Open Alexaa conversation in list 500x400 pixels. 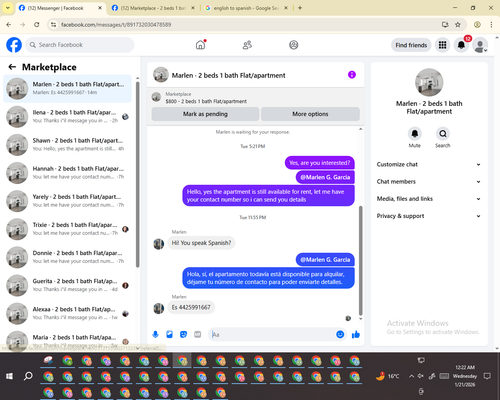pyautogui.click(x=67, y=314)
